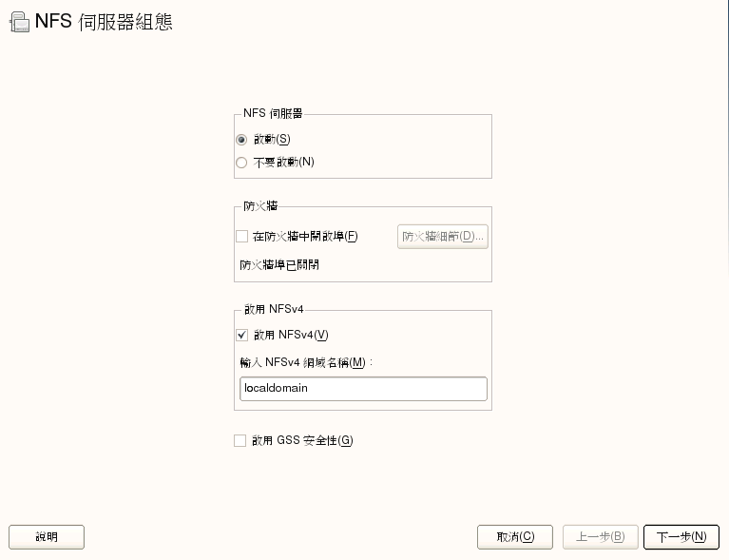
Task: Select the 啟動(S) radio button
Action: pos(241,140)
